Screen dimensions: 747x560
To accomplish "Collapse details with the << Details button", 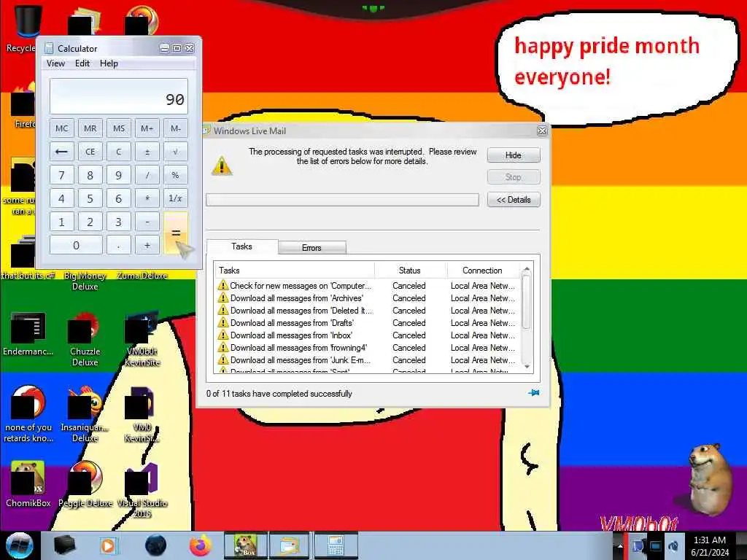I will (514, 200).
